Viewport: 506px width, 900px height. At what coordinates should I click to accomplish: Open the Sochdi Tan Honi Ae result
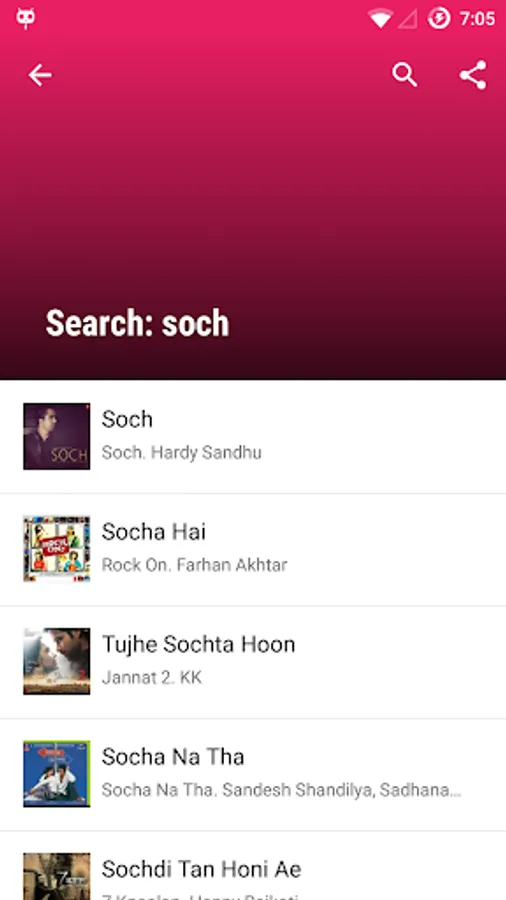[253, 866]
